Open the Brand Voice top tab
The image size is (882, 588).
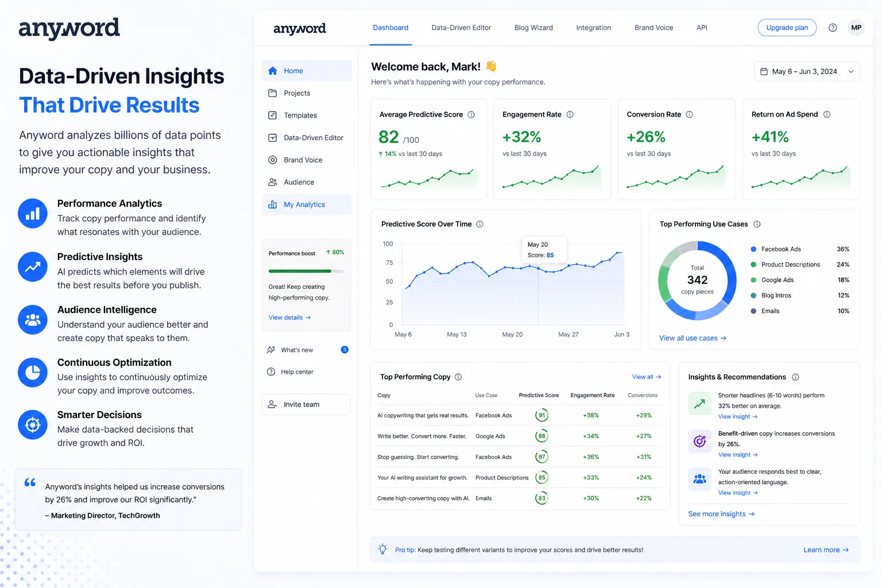[653, 28]
